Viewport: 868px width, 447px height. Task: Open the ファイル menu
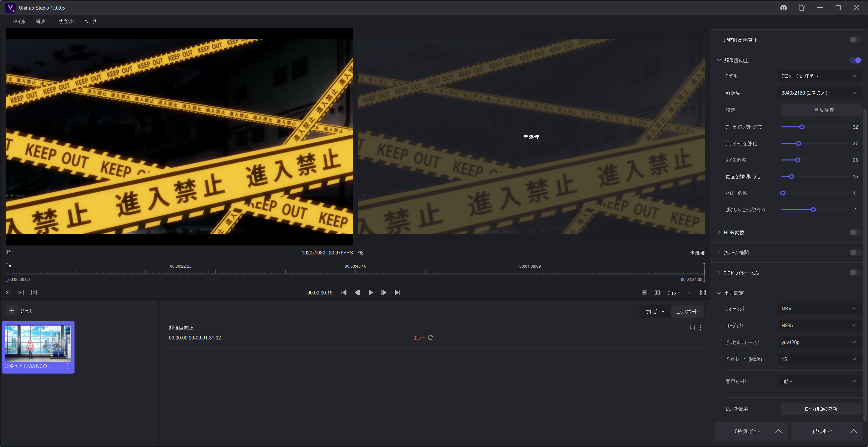[18, 21]
